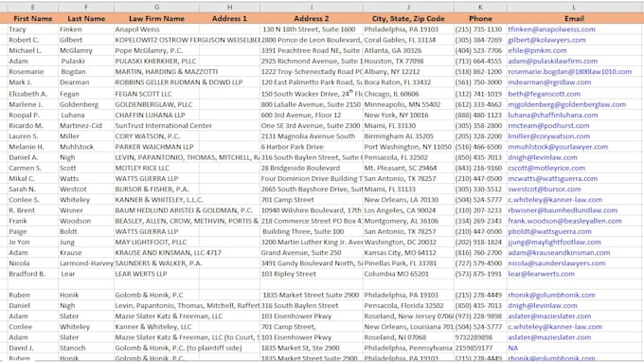Image resolution: width=644 pixels, height=362 pixels.
Task: Open email link rosemarie.bogdan@1800law1010.com
Action: coord(570,71)
